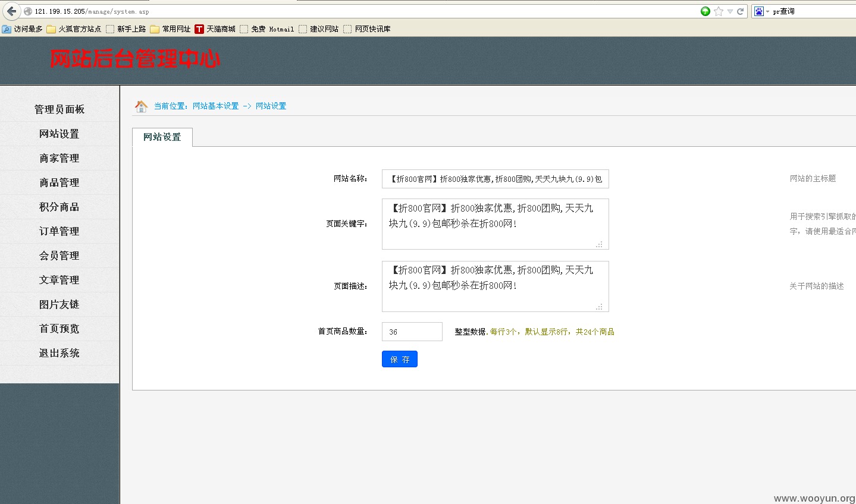The image size is (856, 504).
Task: Click the 网站基本设置 breadcrumb link
Action: coord(215,106)
